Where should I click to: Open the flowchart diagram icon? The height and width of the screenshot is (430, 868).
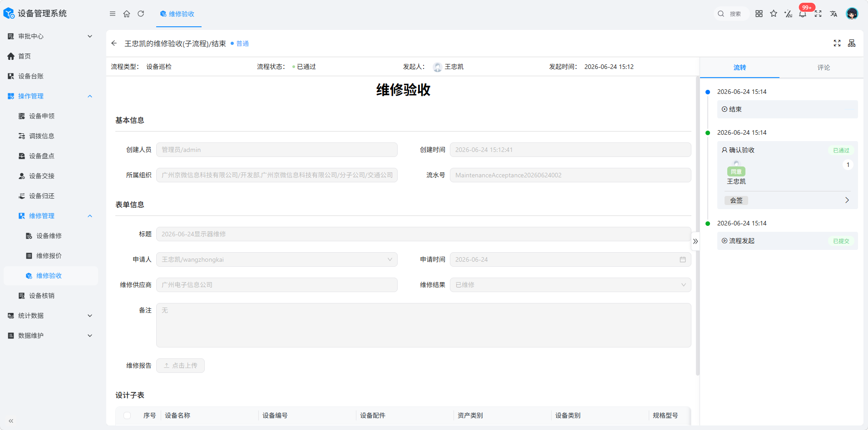click(852, 43)
